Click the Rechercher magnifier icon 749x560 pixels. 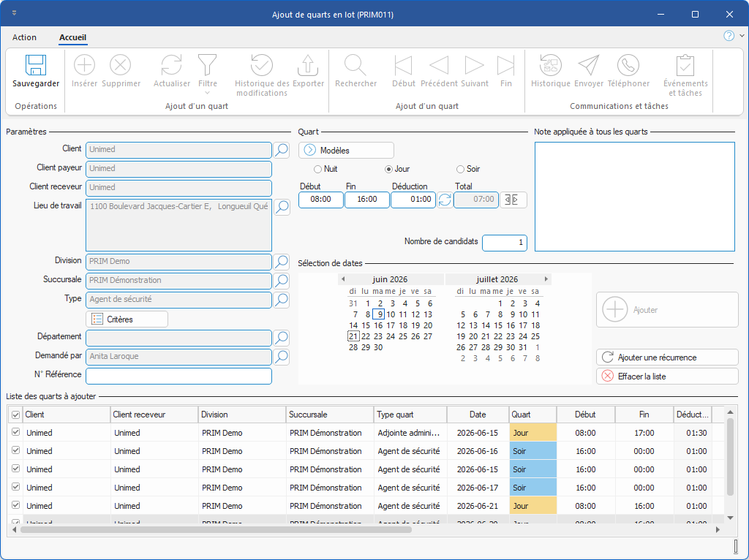355,65
